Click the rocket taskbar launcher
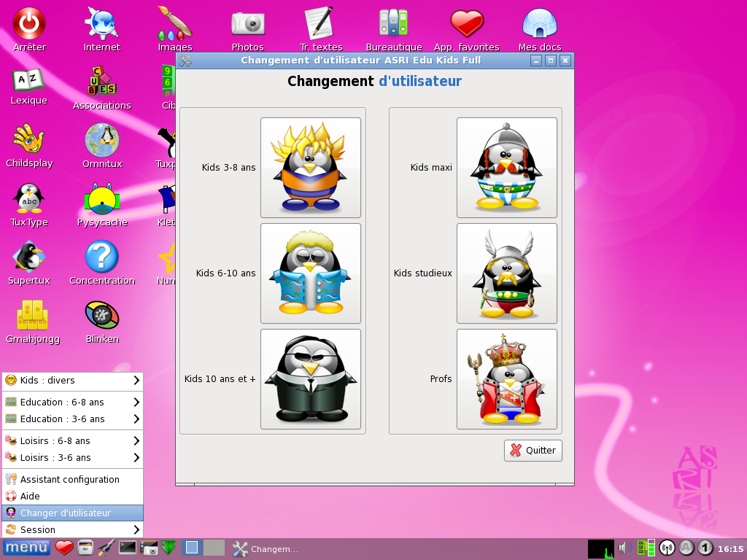747x560 pixels. pos(107,548)
